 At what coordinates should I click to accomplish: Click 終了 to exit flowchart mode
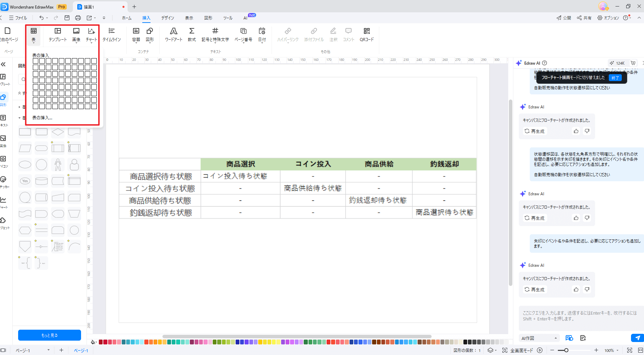click(x=615, y=78)
